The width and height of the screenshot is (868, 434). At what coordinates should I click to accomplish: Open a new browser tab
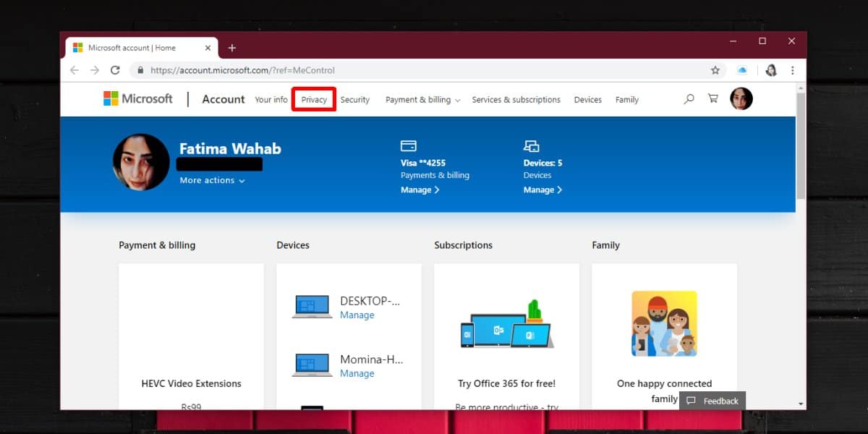pos(232,48)
